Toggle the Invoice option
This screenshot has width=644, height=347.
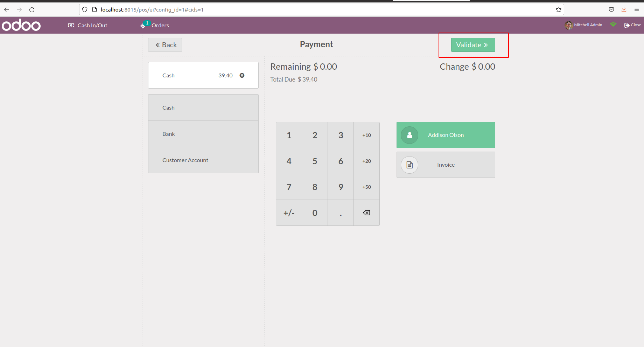pyautogui.click(x=446, y=165)
